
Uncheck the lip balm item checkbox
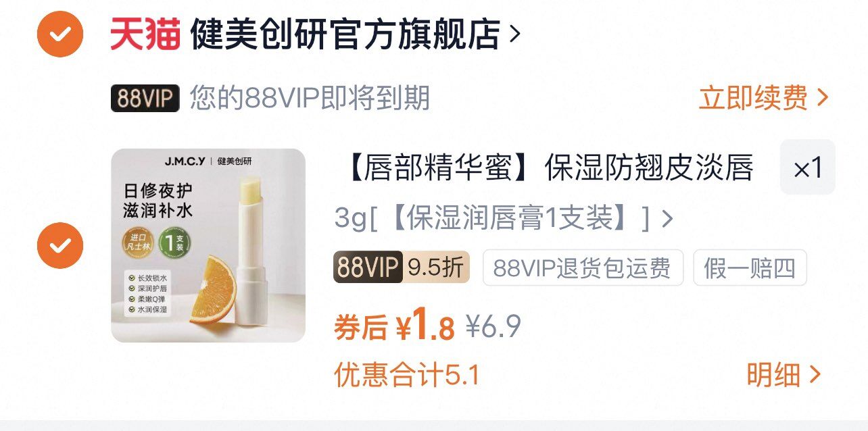pyautogui.click(x=60, y=245)
